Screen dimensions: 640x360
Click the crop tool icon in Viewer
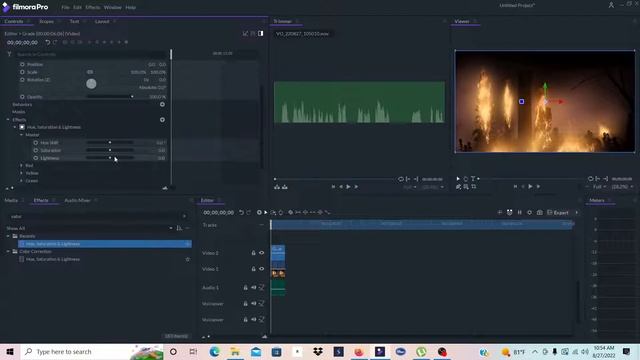point(473,187)
